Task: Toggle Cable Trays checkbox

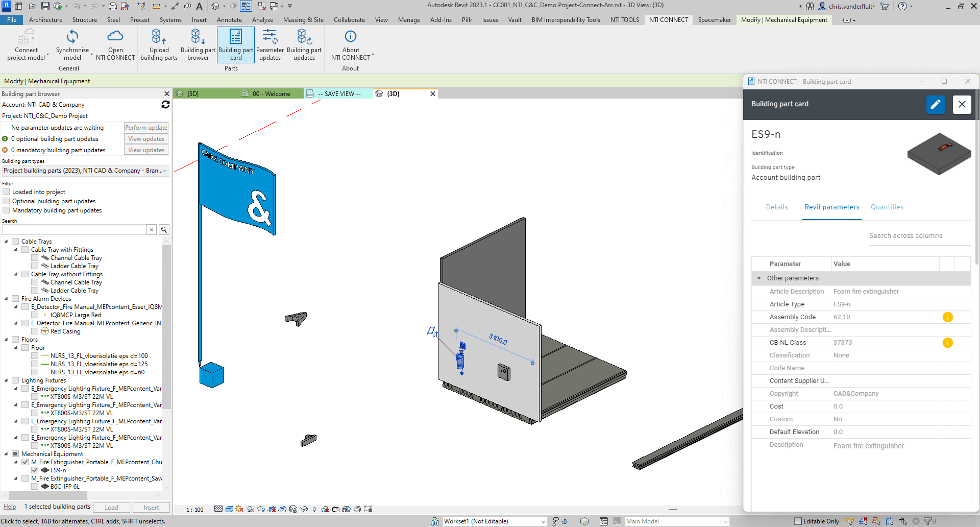Action: pyautogui.click(x=15, y=242)
